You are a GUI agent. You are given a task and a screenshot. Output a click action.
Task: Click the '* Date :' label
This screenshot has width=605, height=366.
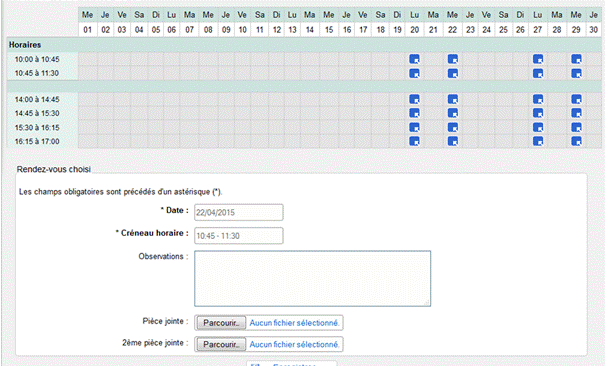tap(174, 211)
